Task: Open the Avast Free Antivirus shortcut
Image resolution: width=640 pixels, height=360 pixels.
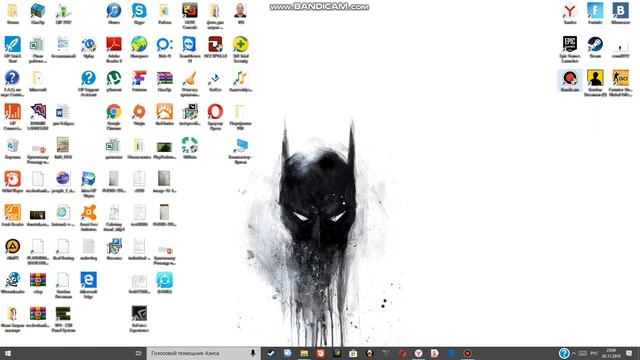Action: (x=88, y=213)
